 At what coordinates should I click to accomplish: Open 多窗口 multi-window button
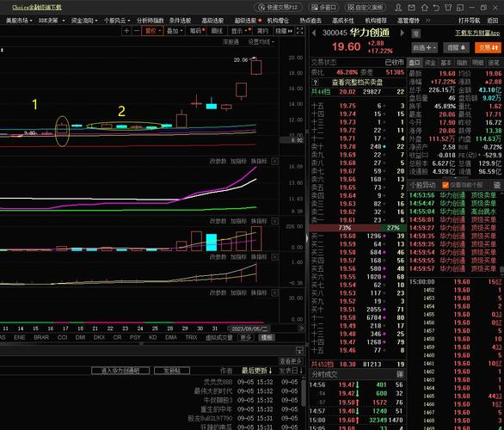click(323, 8)
